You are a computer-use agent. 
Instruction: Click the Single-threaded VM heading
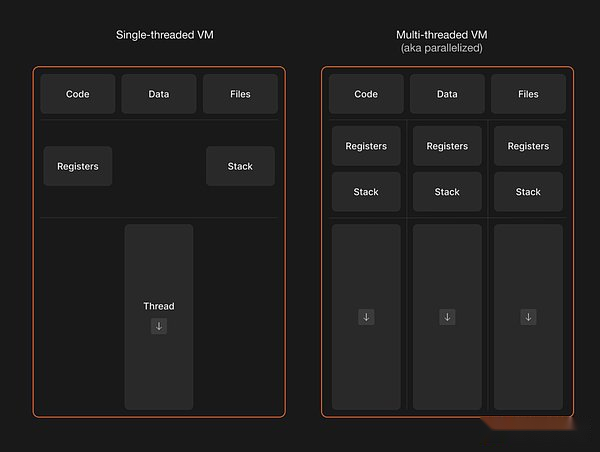[x=165, y=35]
